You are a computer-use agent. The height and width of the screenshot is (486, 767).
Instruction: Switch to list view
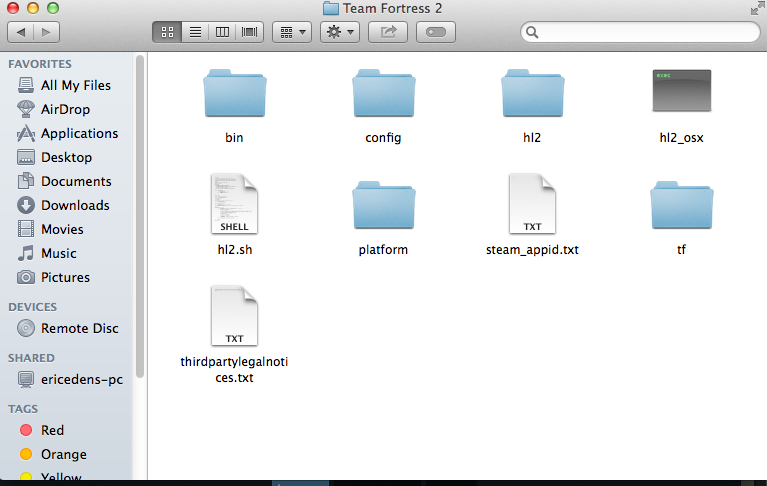pyautogui.click(x=195, y=32)
